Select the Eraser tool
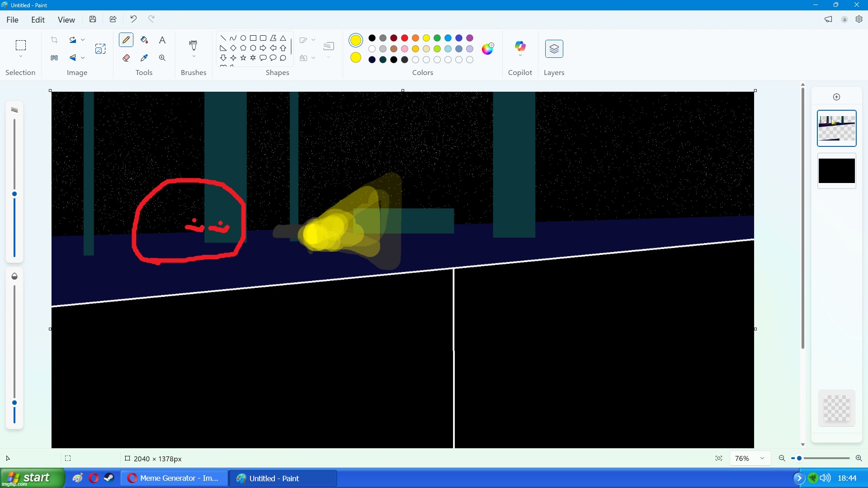The image size is (868, 488). click(126, 58)
